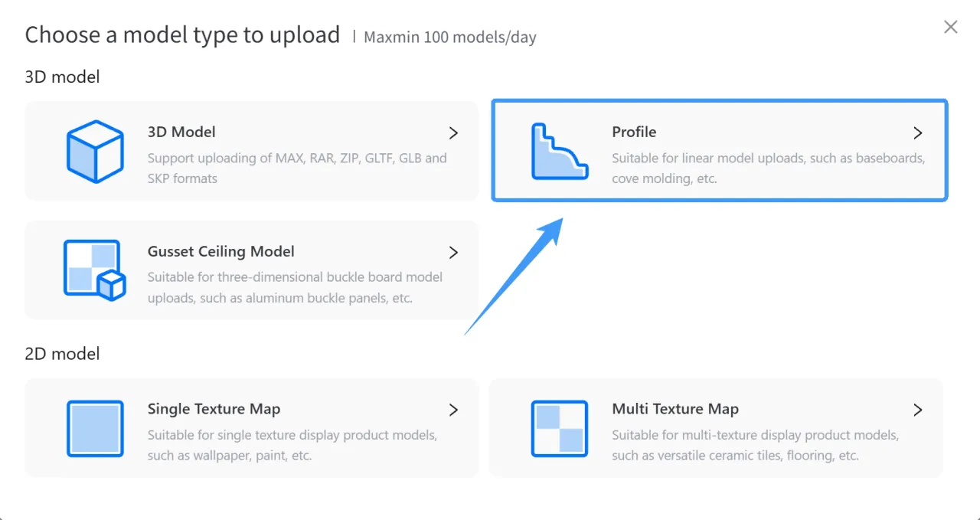
Task: Click the wallpaper, paint description text
Action: pos(292,445)
